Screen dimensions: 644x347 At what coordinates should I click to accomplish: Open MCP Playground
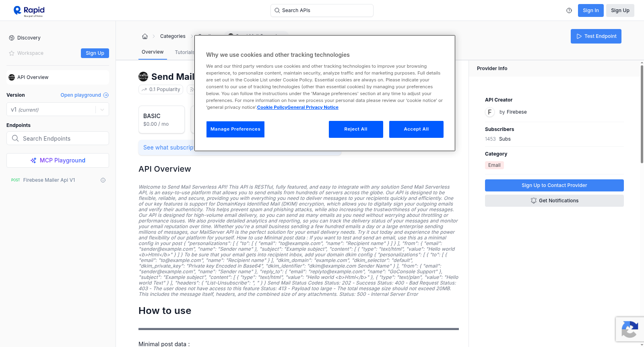pos(58,160)
